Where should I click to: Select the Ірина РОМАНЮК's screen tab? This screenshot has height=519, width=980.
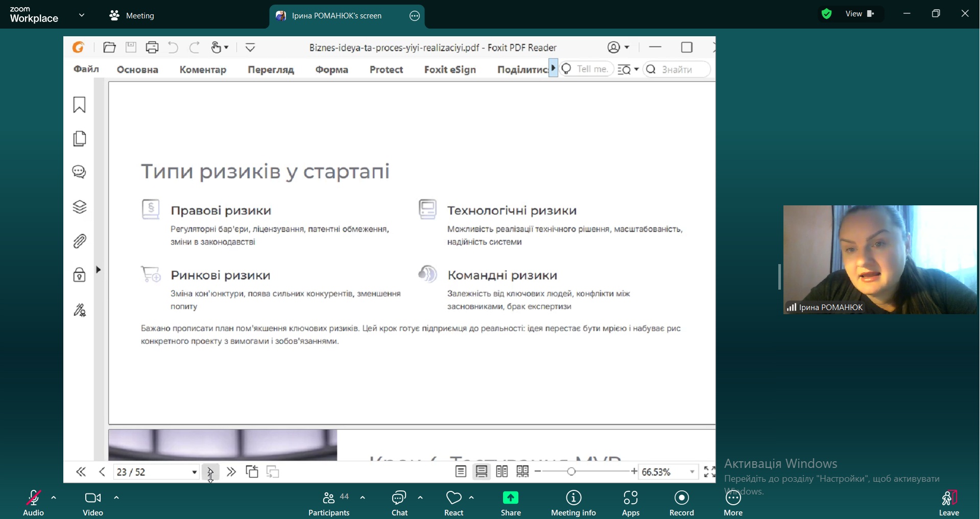pos(337,16)
